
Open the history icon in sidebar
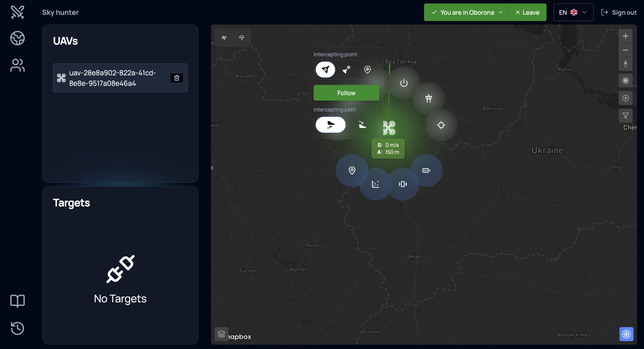tap(18, 328)
